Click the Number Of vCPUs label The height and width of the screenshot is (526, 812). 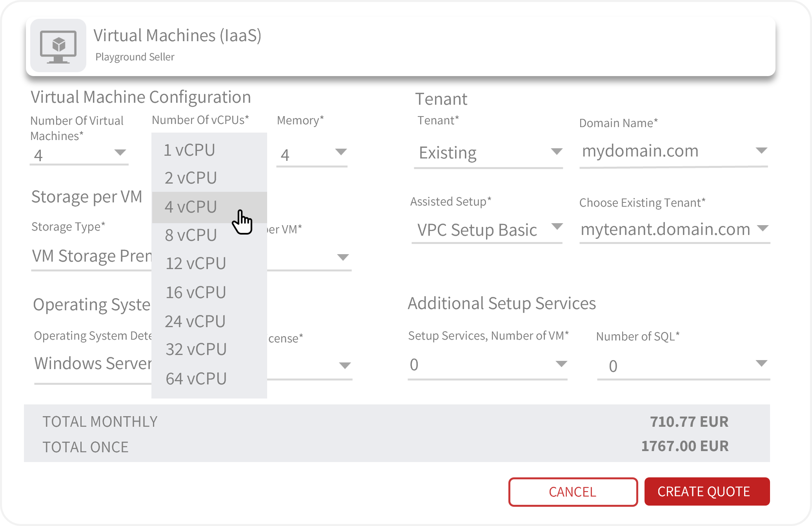tap(200, 120)
